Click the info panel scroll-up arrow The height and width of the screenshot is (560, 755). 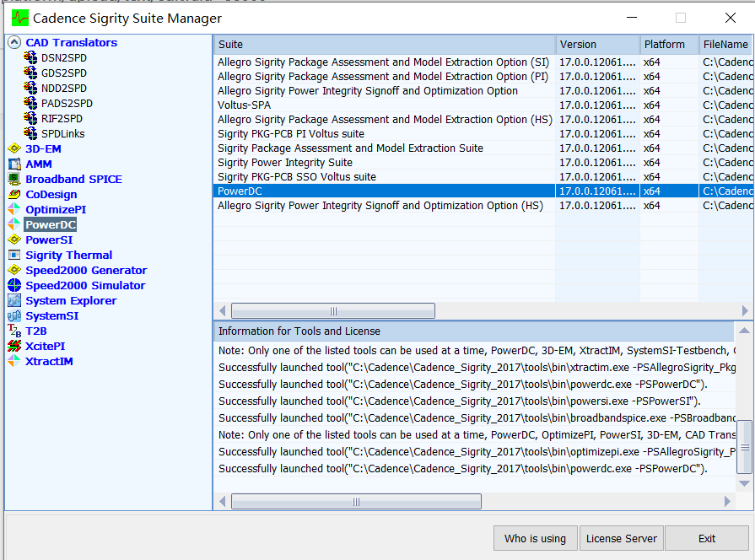[744, 331]
